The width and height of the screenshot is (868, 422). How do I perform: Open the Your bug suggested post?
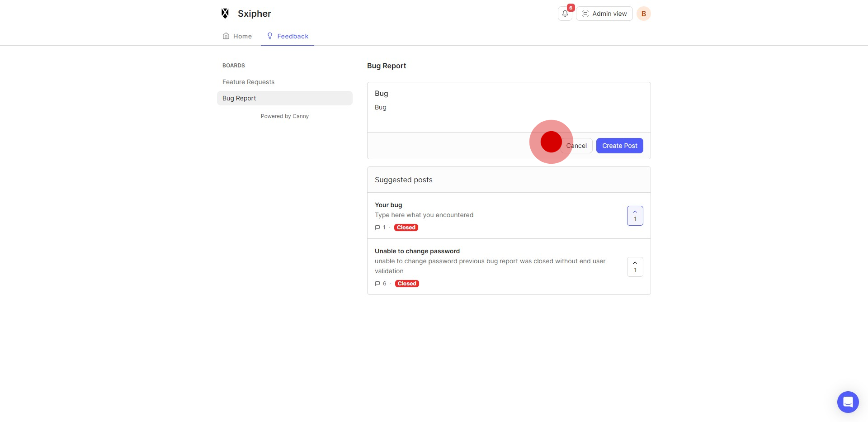click(x=388, y=205)
